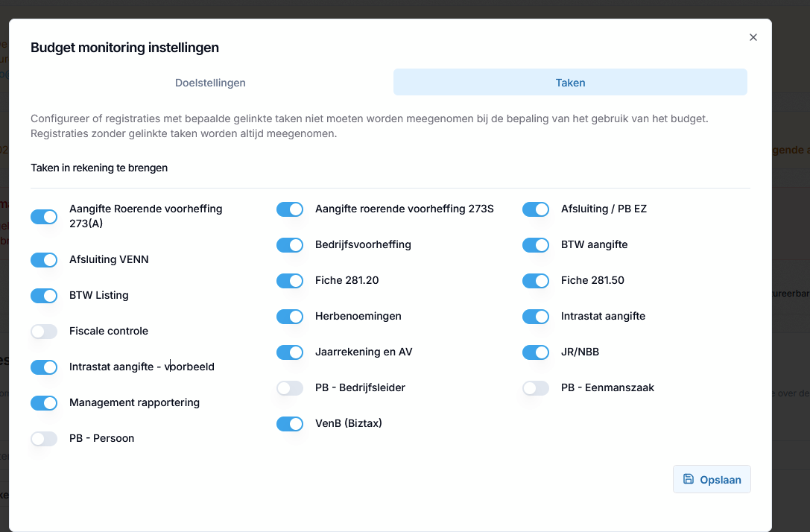
Task: Disable Aangifte Roerende voorheffing 273(A) toggle
Action: click(44, 216)
